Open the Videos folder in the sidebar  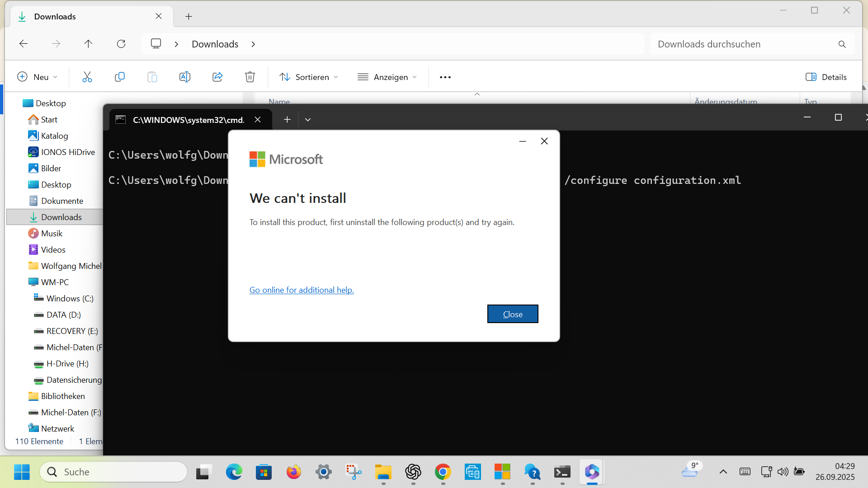click(53, 249)
